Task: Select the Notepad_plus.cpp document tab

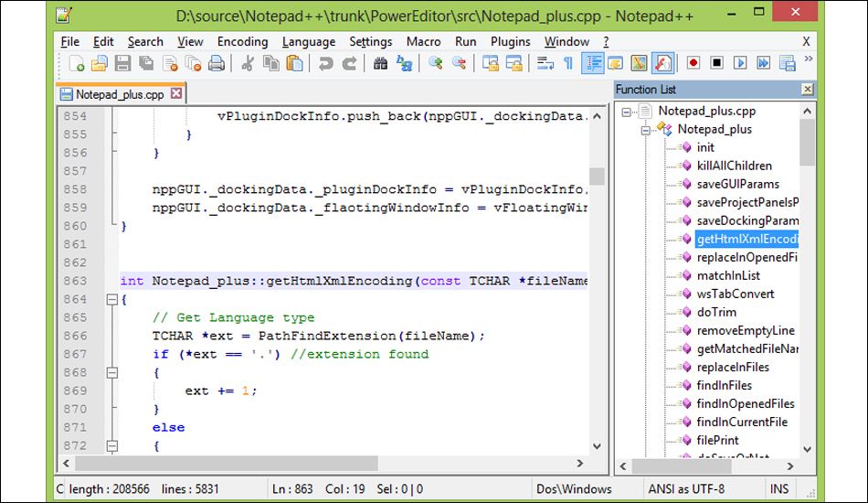Action: click(120, 94)
